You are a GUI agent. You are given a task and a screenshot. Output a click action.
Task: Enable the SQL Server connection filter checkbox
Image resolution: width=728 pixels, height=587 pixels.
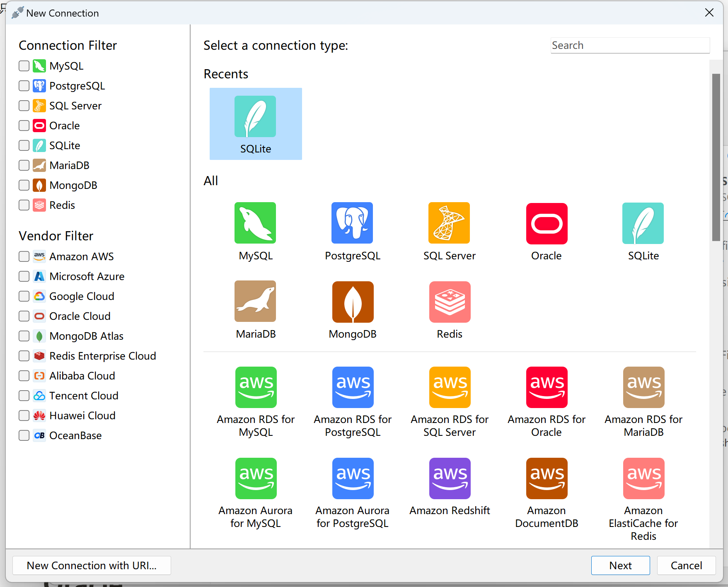pyautogui.click(x=24, y=106)
